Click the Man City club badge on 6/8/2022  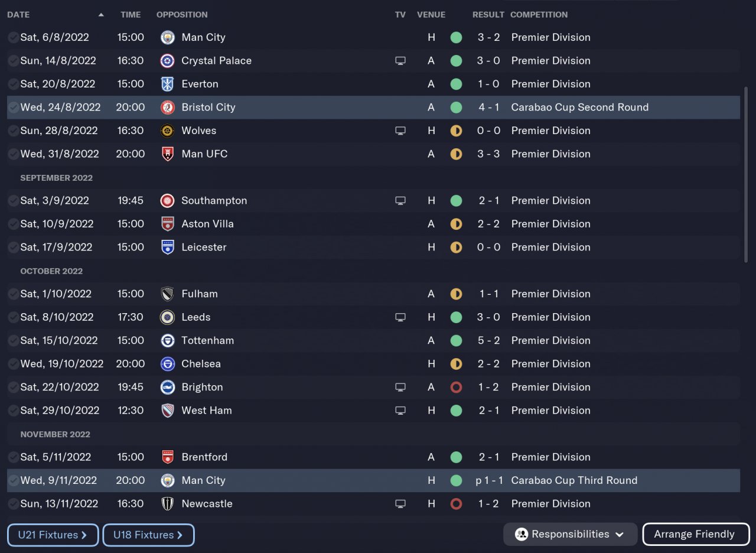tap(167, 37)
